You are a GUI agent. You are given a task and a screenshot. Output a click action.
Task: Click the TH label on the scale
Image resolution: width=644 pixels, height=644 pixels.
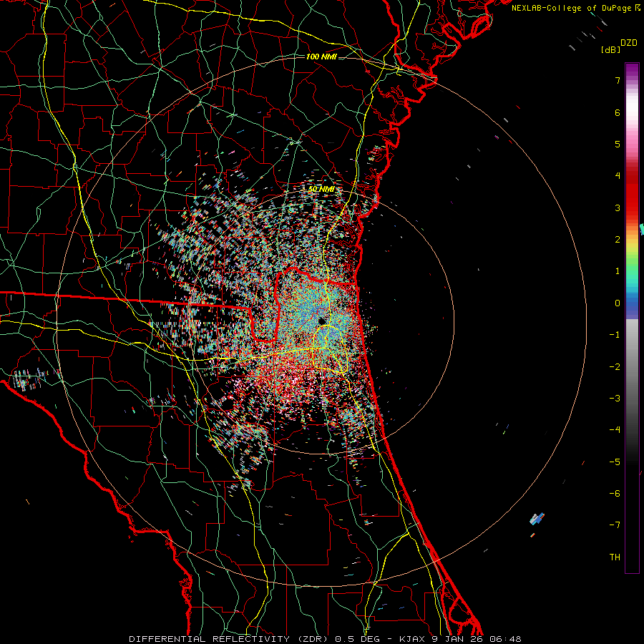pos(615,557)
